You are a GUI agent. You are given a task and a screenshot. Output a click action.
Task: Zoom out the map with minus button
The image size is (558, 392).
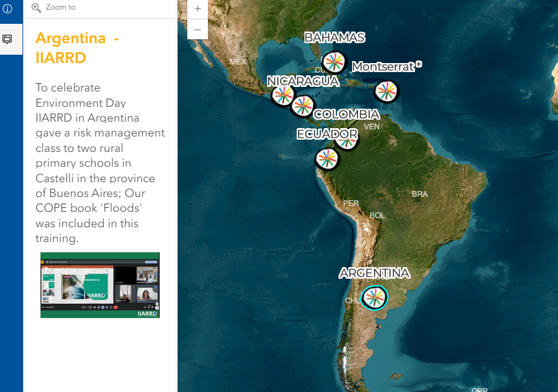coord(198,30)
